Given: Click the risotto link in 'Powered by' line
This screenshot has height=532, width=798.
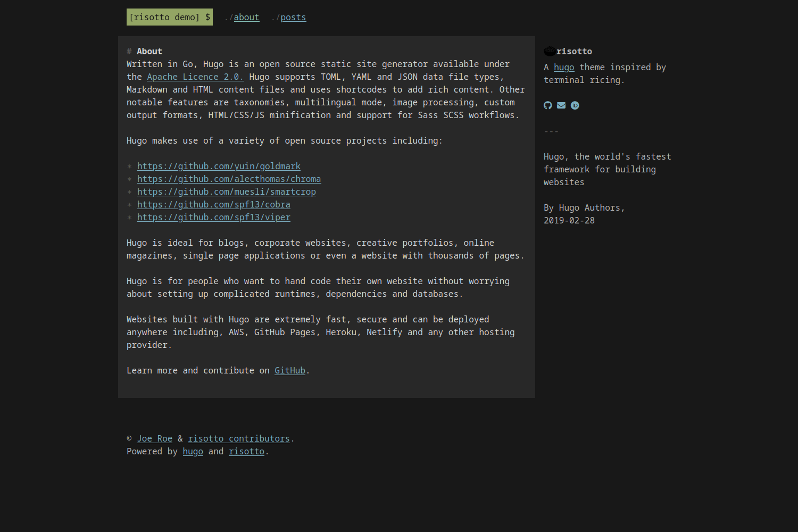Looking at the screenshot, I should coord(246,451).
